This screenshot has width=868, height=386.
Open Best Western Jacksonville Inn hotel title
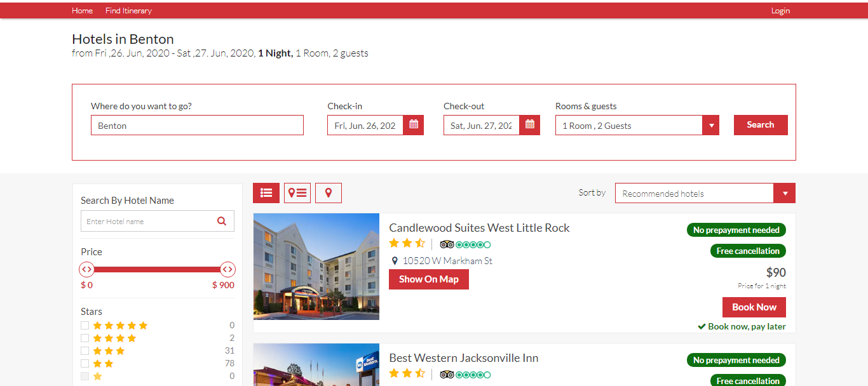464,358
